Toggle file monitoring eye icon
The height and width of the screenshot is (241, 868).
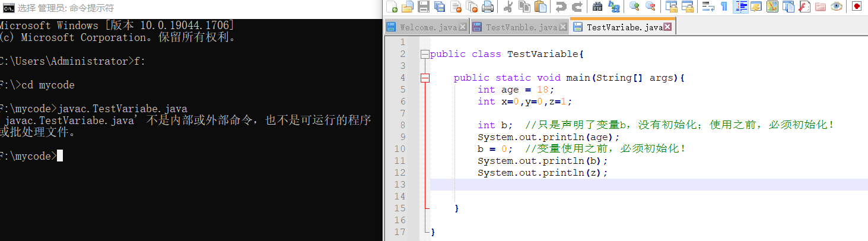pos(836,7)
